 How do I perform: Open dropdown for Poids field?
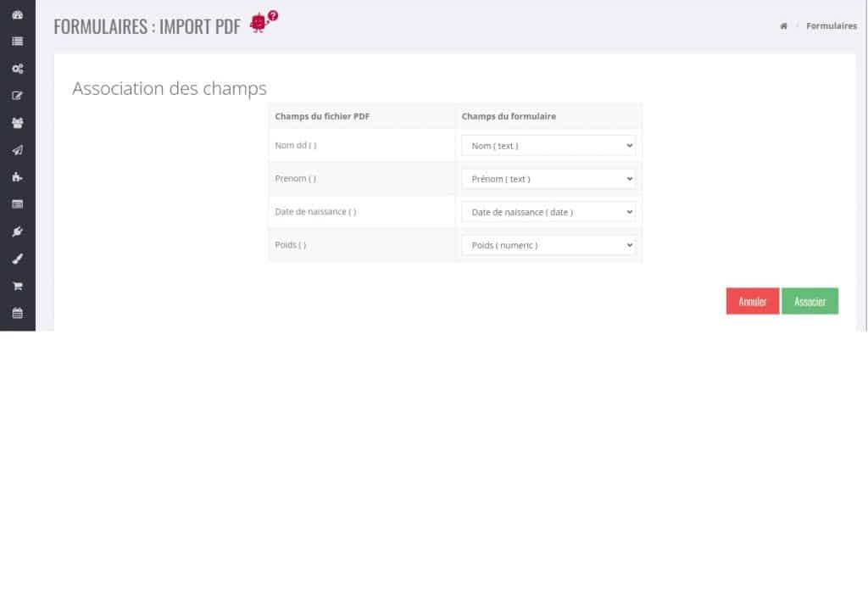coord(548,245)
